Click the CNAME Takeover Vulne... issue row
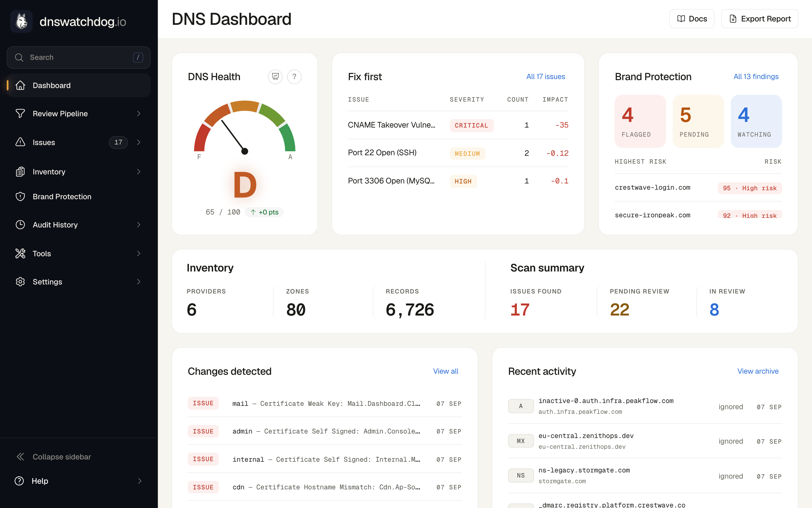 [x=458, y=125]
